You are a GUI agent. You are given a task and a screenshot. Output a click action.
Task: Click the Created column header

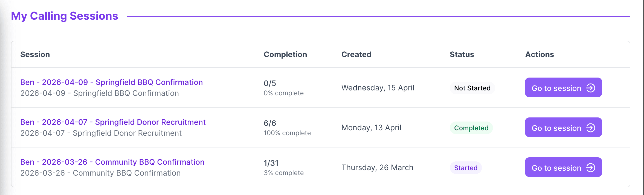tap(356, 54)
